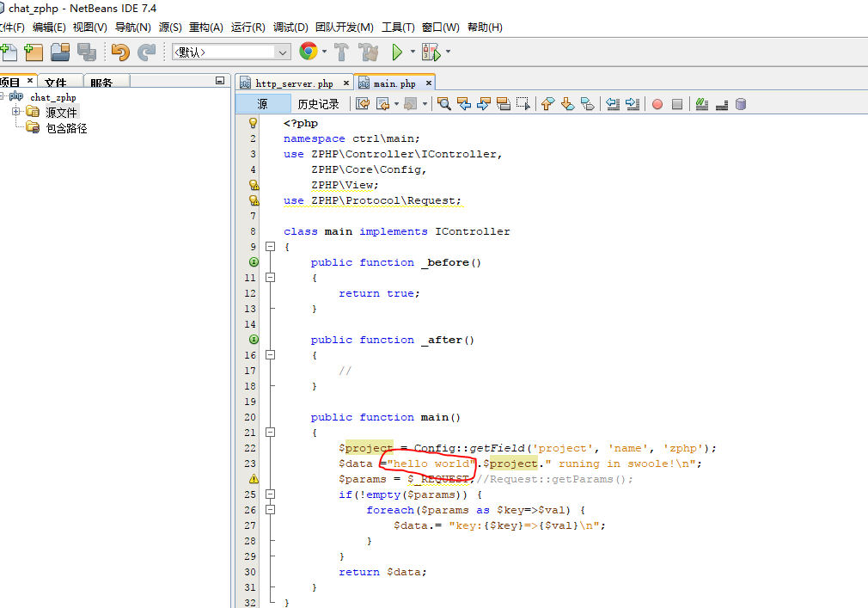Click Shift Line Right icon
Viewport: 868px width, 608px height.
[x=633, y=103]
